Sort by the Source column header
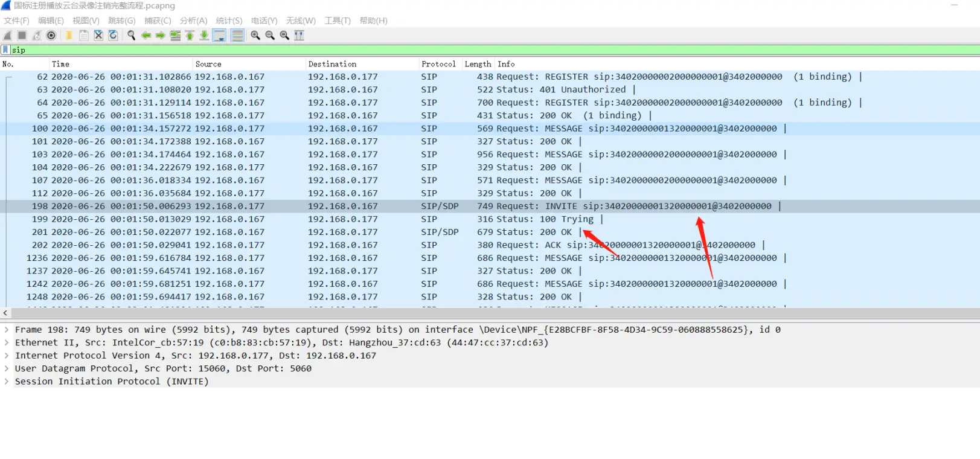The width and height of the screenshot is (980, 459). (208, 64)
